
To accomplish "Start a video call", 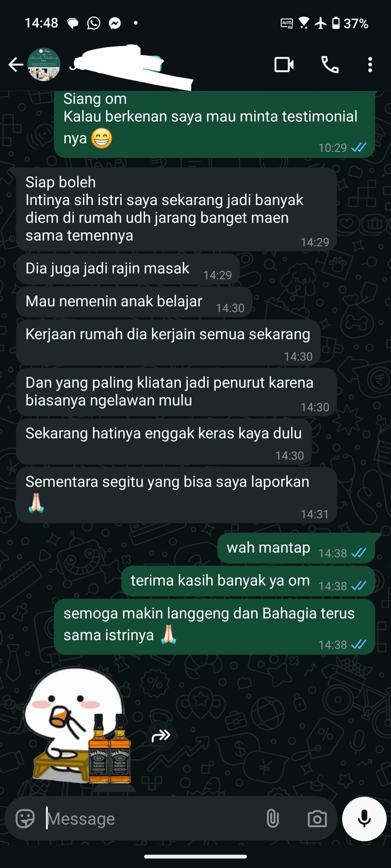I will tap(284, 65).
